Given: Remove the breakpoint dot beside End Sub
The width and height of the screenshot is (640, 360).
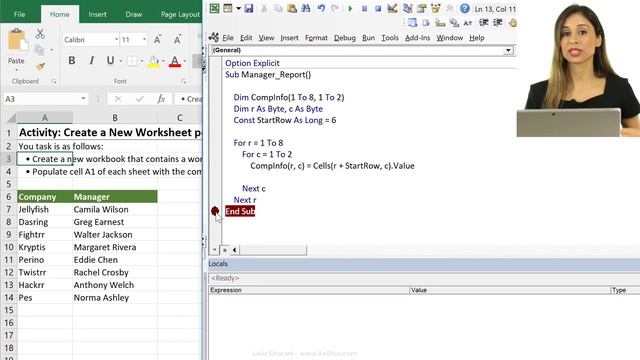Looking at the screenshot, I should point(215,211).
